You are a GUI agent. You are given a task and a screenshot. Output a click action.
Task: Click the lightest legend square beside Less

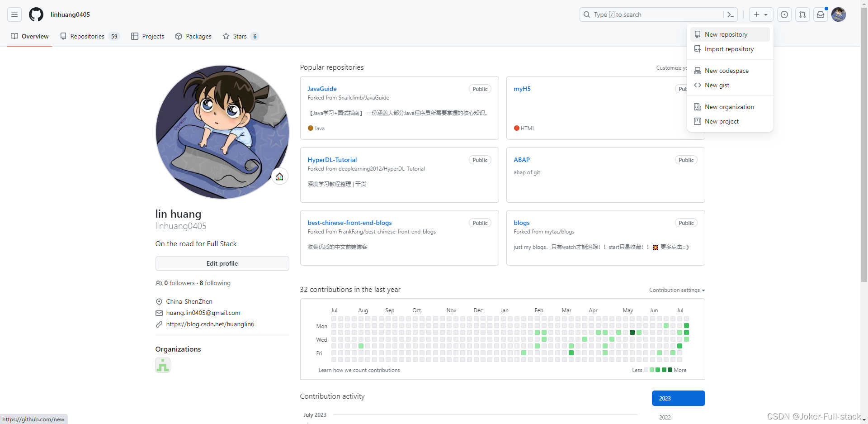point(646,370)
